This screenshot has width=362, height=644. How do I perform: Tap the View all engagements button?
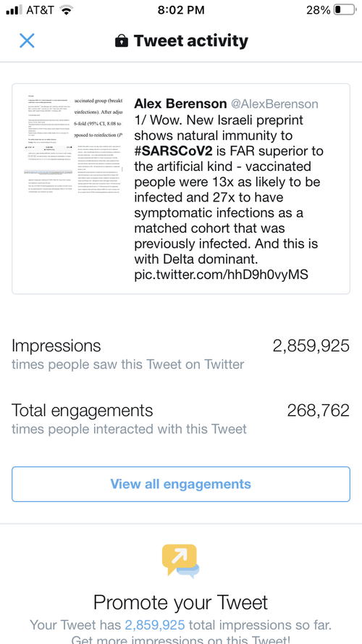181,484
